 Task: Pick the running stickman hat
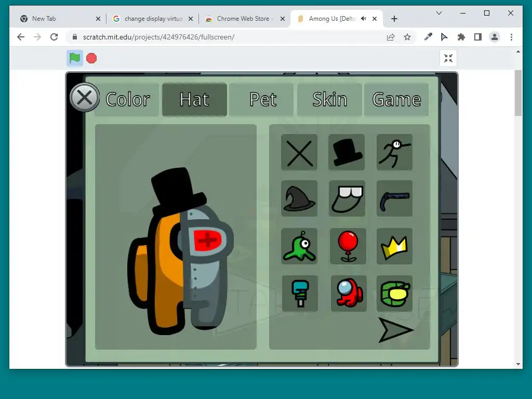(x=394, y=152)
